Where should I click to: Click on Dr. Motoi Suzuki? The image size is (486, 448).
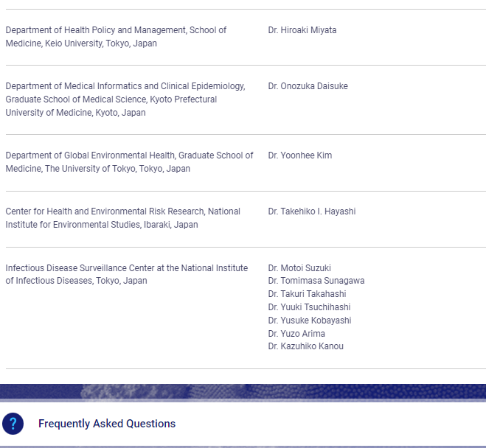coord(299,268)
